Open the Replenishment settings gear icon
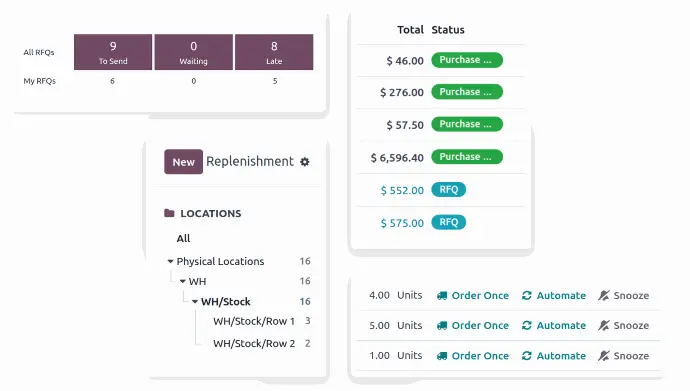 click(x=305, y=162)
